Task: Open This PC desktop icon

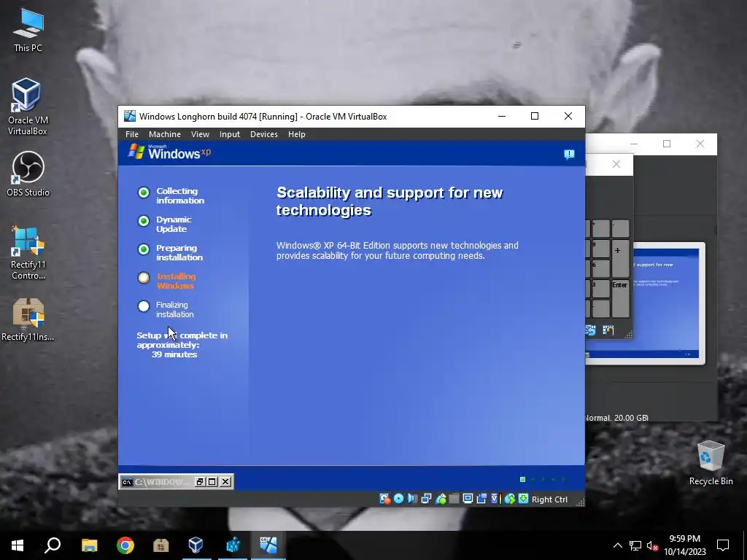Action: click(x=28, y=29)
